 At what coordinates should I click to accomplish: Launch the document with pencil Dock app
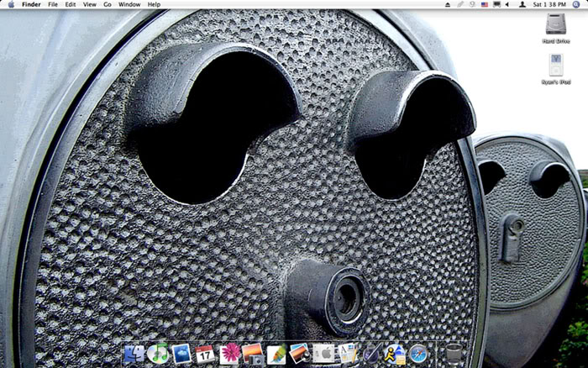coord(347,354)
